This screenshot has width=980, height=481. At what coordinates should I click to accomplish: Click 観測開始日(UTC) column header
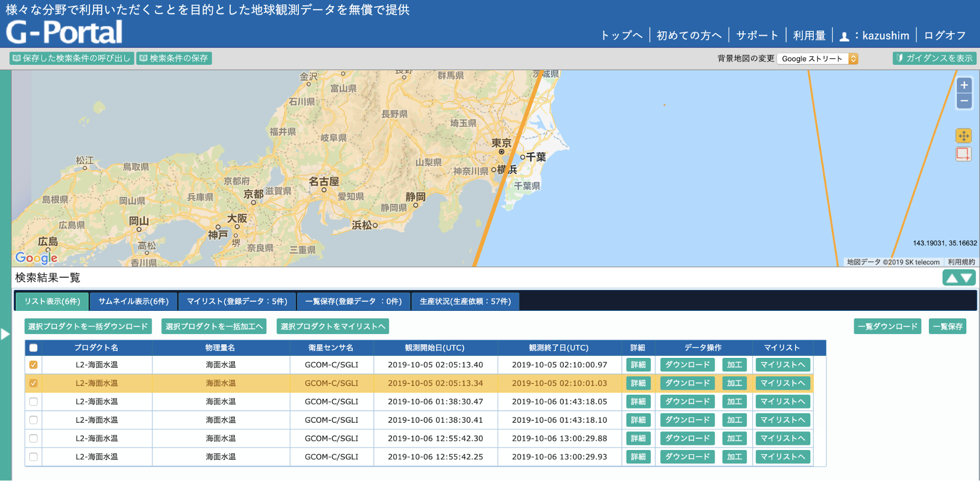click(435, 348)
